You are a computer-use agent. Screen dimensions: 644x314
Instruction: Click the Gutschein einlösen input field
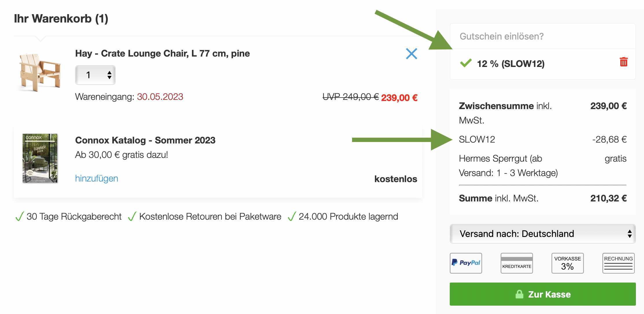point(543,36)
